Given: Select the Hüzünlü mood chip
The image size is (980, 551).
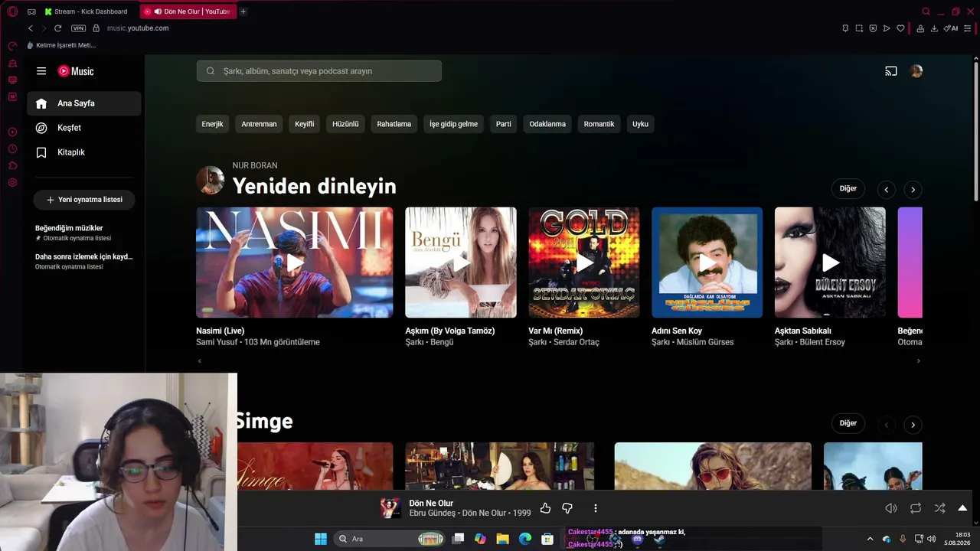Looking at the screenshot, I should pos(345,124).
